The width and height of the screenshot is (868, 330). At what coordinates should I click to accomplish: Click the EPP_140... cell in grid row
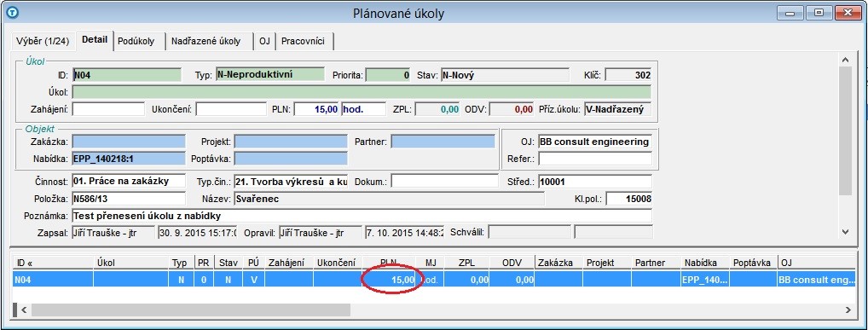pos(704,281)
